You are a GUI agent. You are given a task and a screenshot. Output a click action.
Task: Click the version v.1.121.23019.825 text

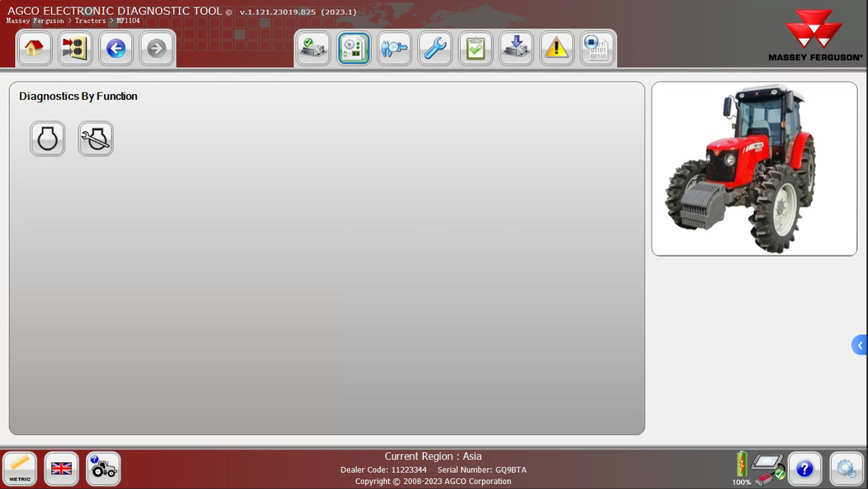pyautogui.click(x=278, y=12)
